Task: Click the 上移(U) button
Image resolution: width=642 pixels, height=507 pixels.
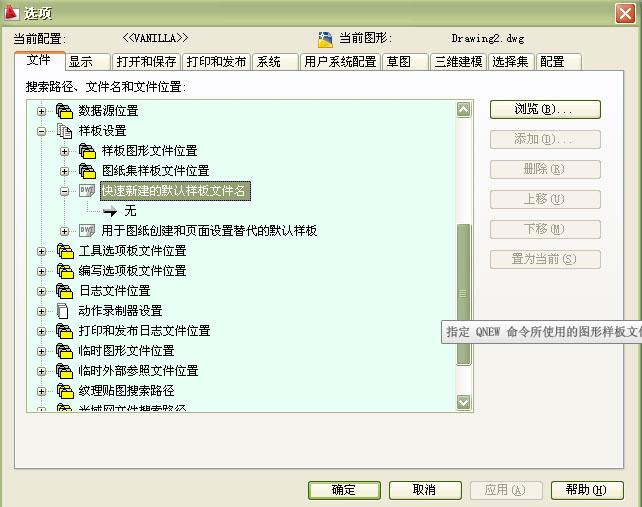Action: click(x=545, y=199)
